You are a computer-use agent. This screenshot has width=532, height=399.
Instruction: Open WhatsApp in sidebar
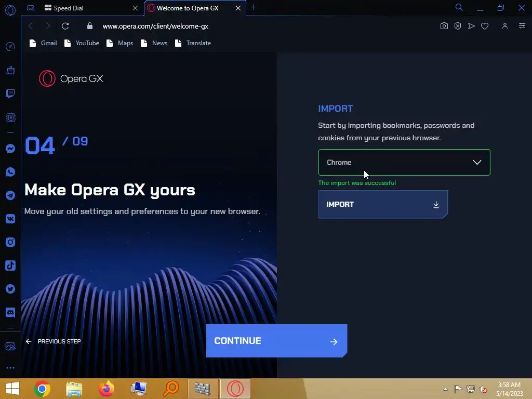[x=10, y=172]
